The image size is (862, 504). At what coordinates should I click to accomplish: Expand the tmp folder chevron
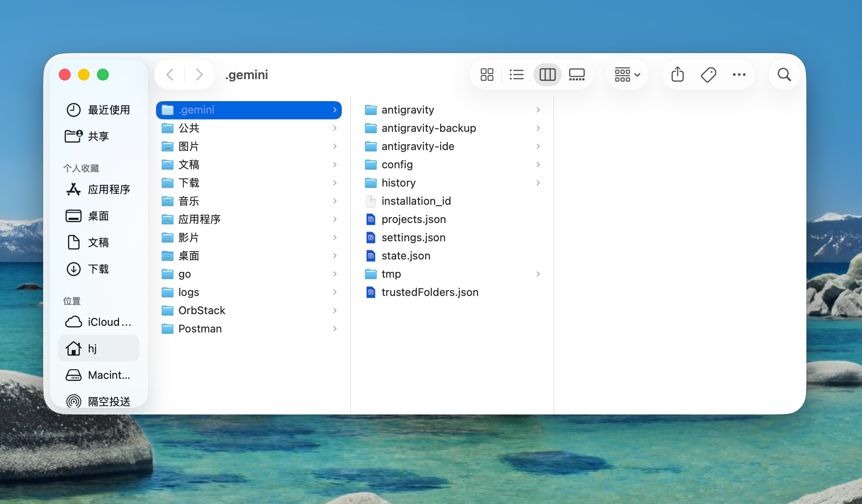(538, 274)
